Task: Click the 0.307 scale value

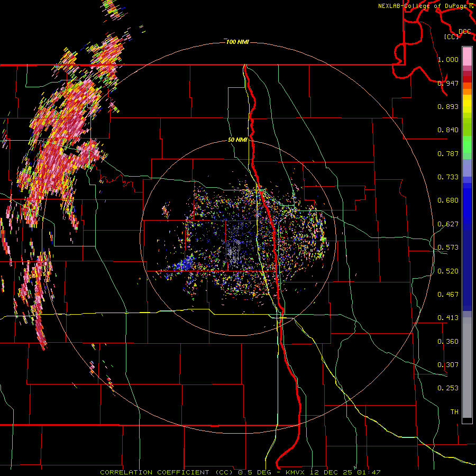Action: pyautogui.click(x=448, y=365)
